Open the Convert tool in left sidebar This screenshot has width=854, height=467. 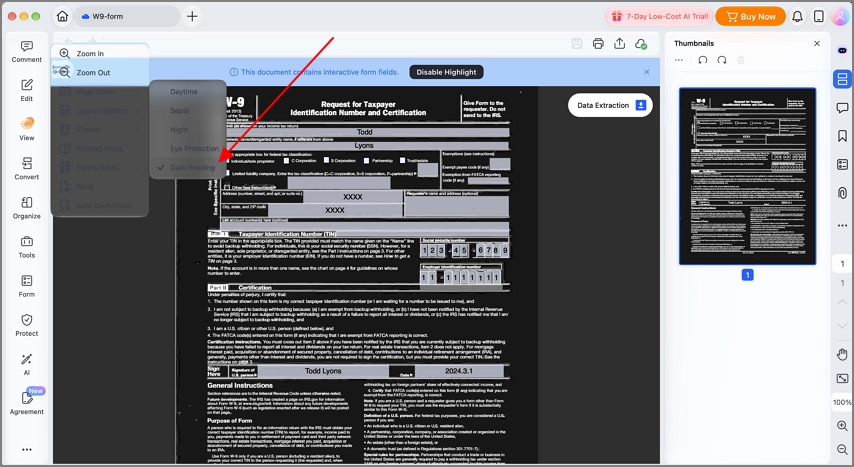point(26,168)
